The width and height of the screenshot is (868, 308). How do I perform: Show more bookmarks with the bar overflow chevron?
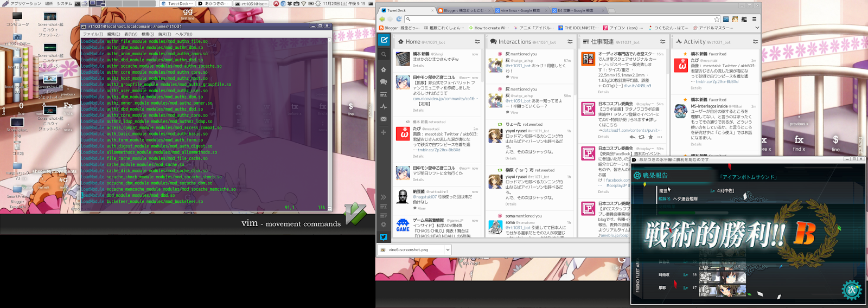(757, 28)
